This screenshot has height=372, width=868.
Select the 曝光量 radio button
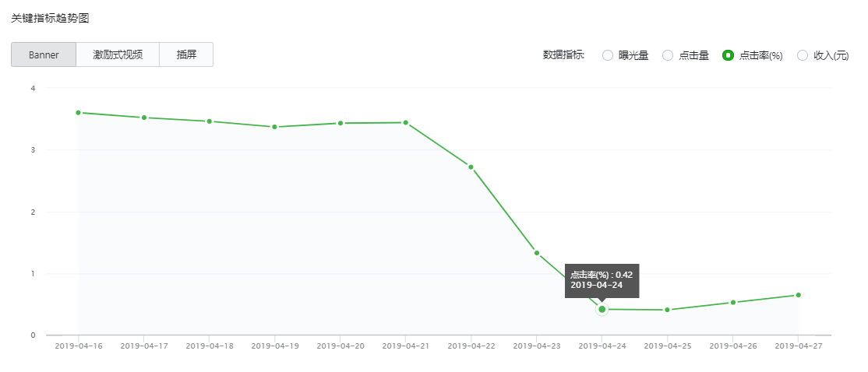click(608, 55)
